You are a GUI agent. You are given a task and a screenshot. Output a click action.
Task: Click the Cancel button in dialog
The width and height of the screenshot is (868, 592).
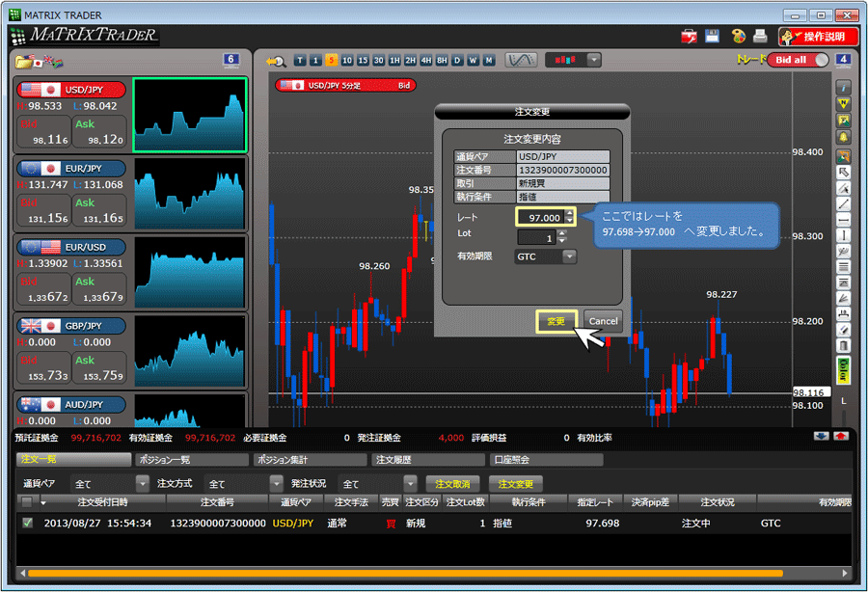tap(603, 321)
